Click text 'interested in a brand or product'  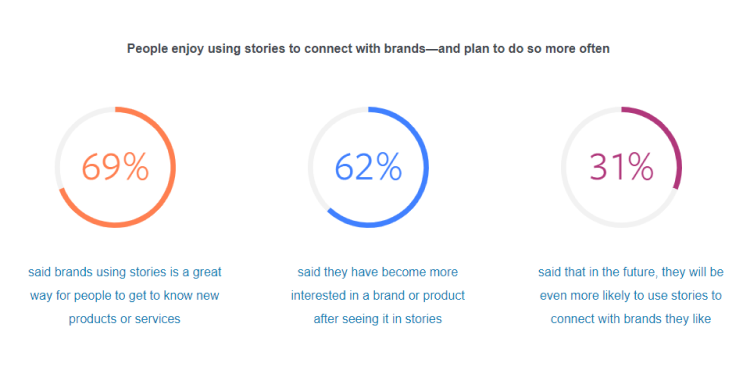click(x=377, y=296)
